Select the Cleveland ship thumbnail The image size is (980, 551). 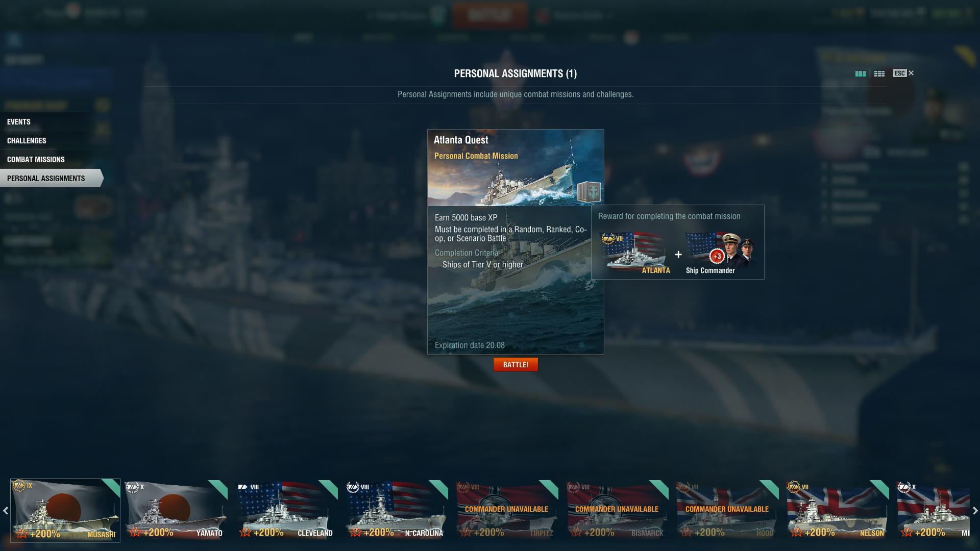click(286, 510)
